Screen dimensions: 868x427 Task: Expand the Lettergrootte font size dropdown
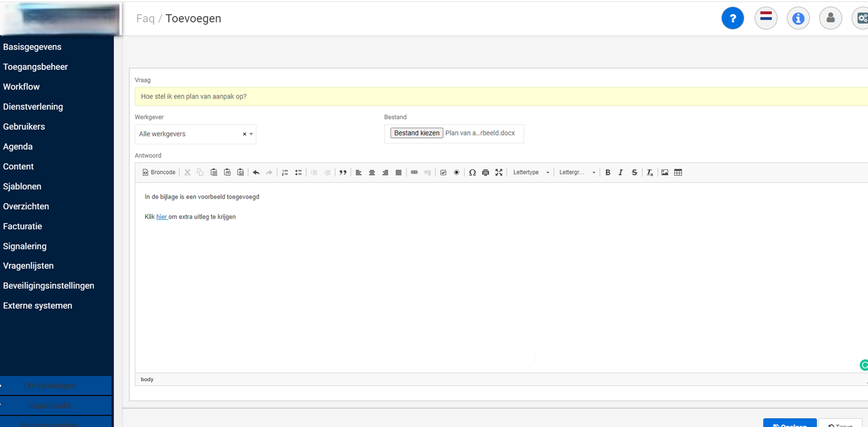(x=577, y=173)
